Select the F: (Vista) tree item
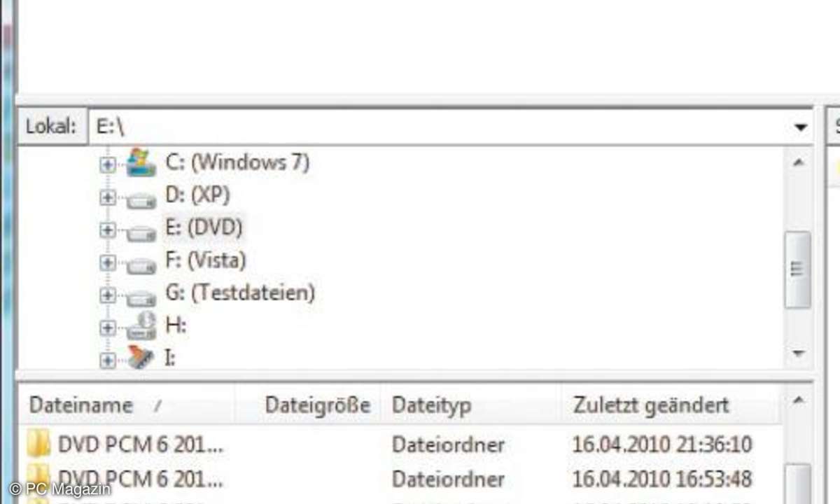This screenshot has height=504, width=840. tap(206, 261)
